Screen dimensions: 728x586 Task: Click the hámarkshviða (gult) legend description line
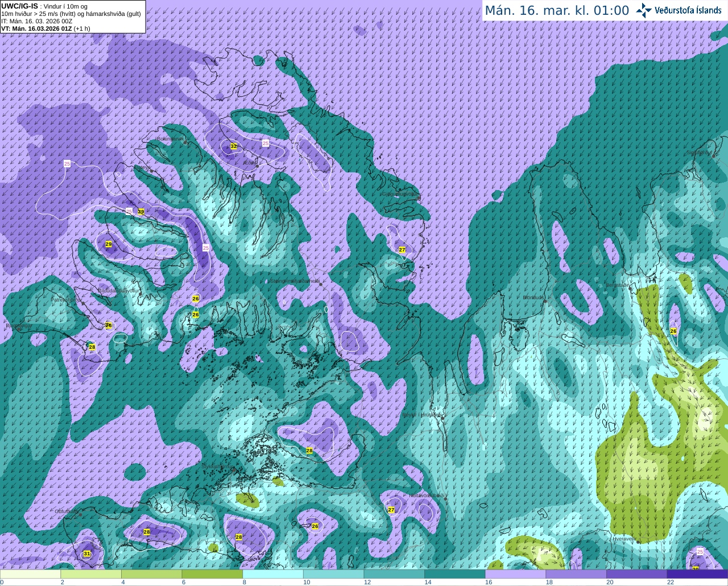coord(71,14)
